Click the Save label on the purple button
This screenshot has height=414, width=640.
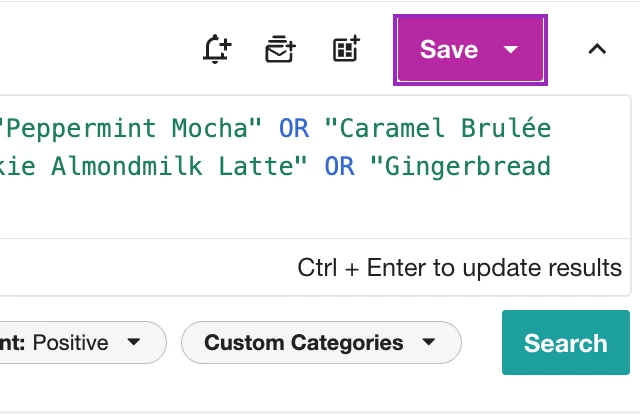pyautogui.click(x=449, y=49)
